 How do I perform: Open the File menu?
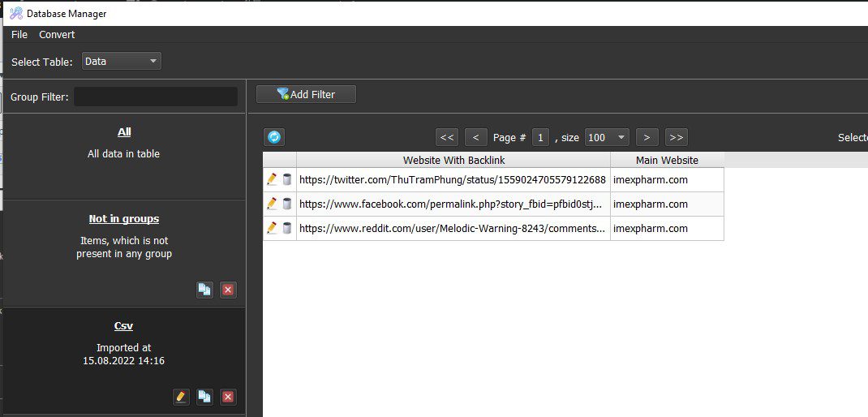point(19,34)
